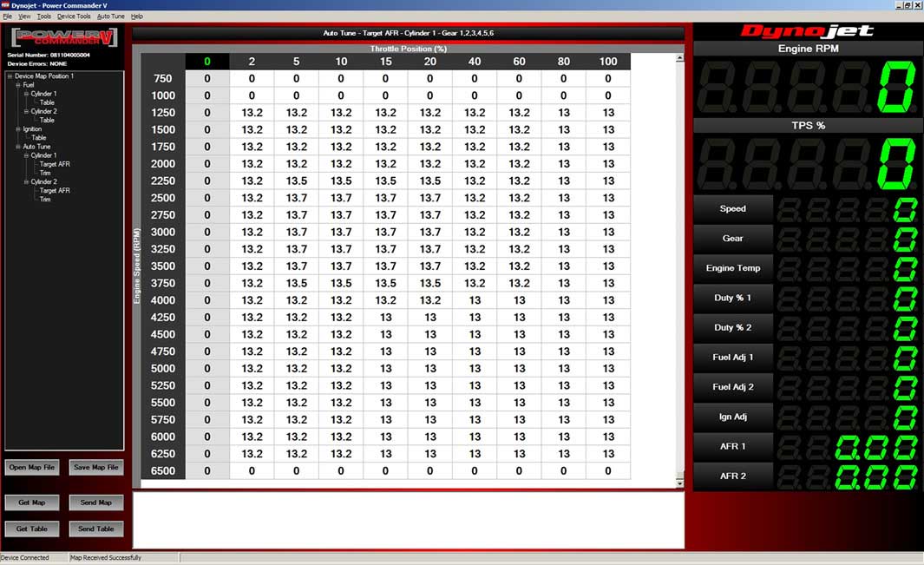Click cell at 5000 RPM, 2% throttle
Image resolution: width=924 pixels, height=565 pixels.
point(252,369)
